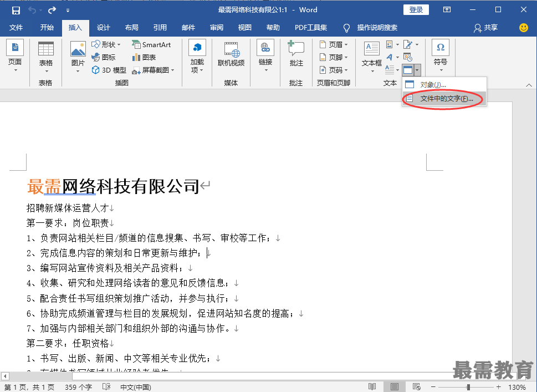Open the 页脚 footer dropdown

(334, 57)
